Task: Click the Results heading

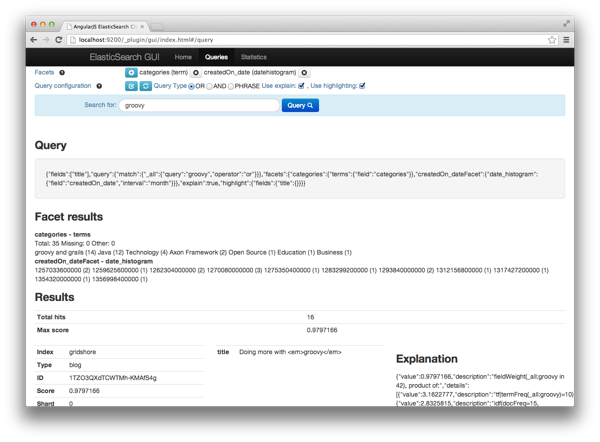Action: (x=54, y=297)
